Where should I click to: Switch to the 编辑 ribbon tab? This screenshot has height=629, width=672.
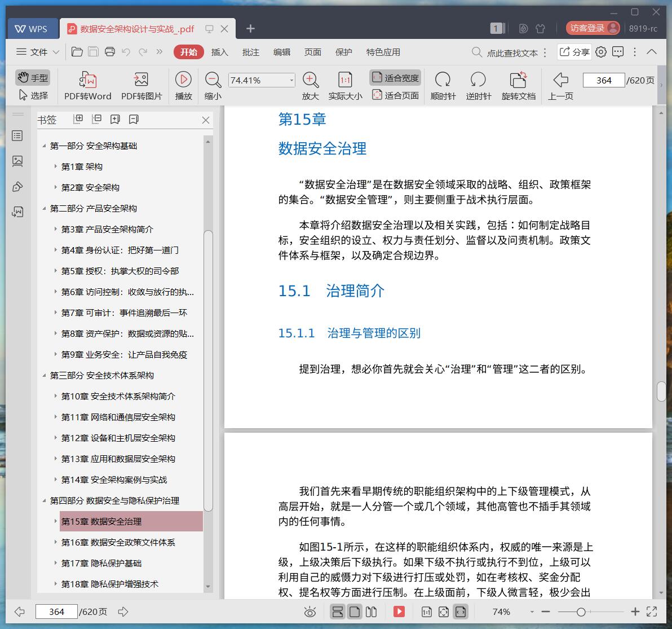click(x=281, y=52)
